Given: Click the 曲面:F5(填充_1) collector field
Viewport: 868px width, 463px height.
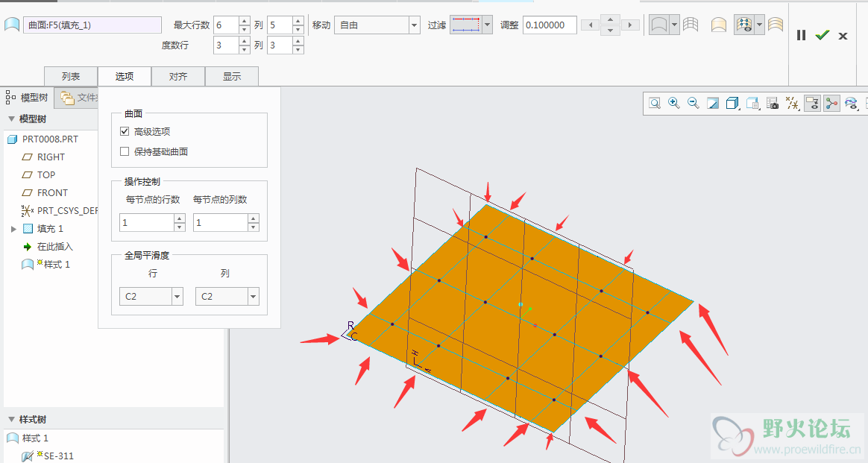Looking at the screenshot, I should pos(92,25).
